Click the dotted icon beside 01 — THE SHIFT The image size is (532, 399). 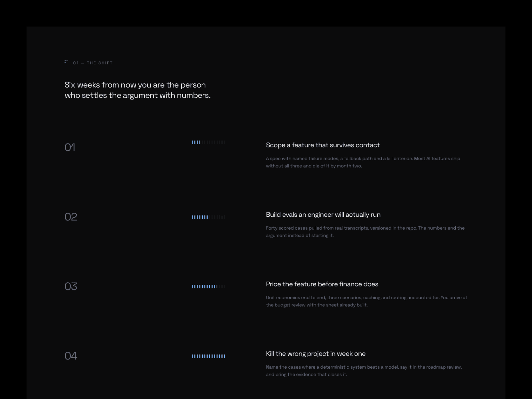[x=66, y=62]
